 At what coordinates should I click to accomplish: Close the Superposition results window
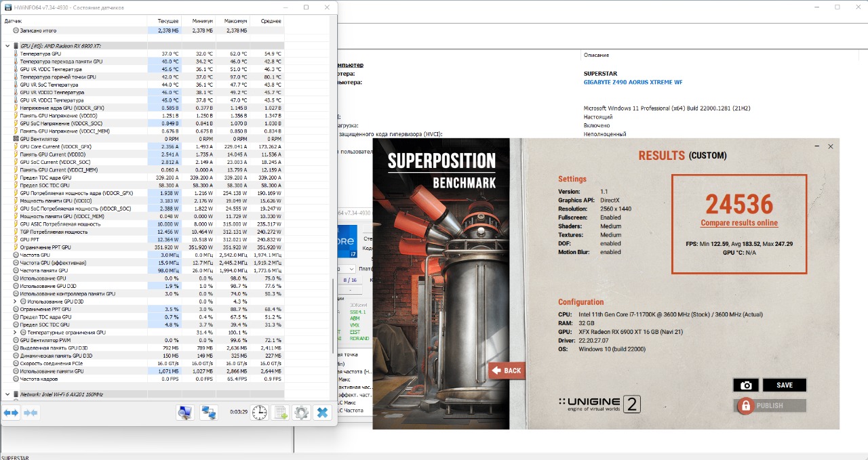[831, 146]
